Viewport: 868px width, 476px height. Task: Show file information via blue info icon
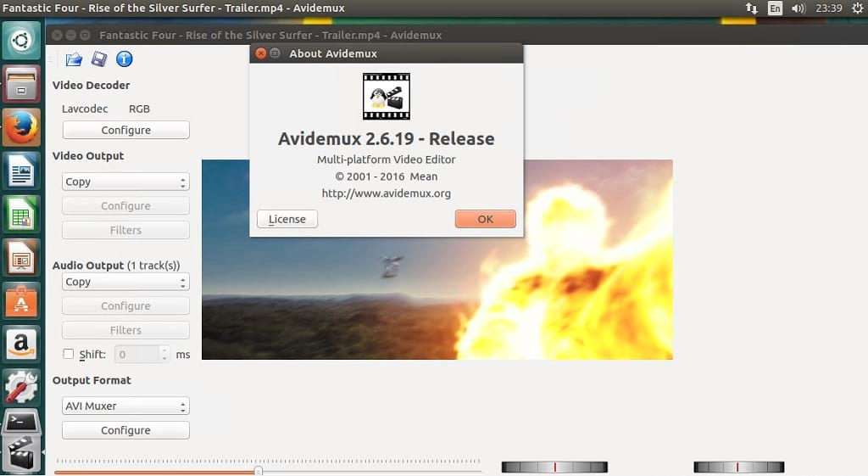(x=125, y=59)
